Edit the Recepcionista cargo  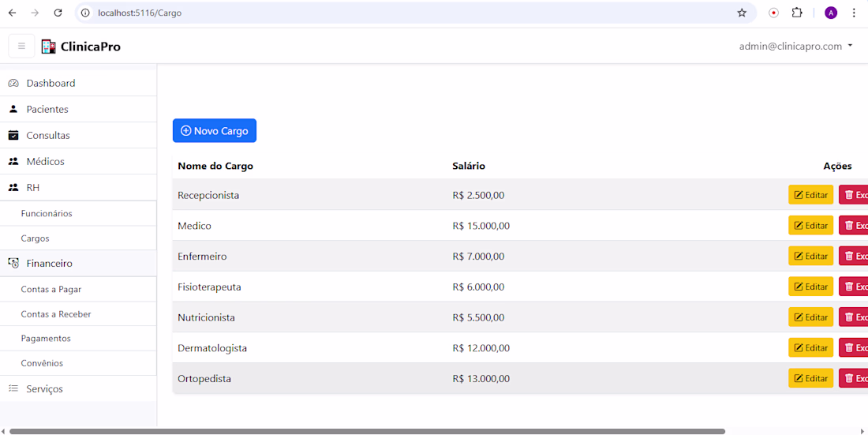click(810, 195)
